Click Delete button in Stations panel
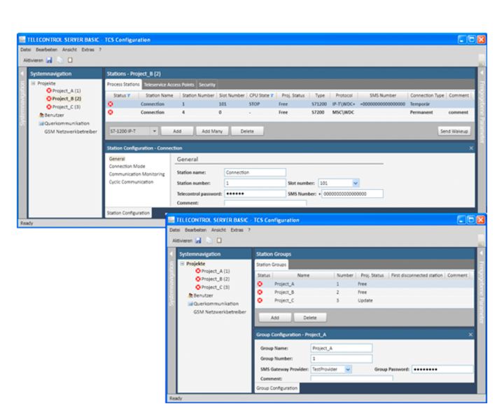 [x=247, y=131]
